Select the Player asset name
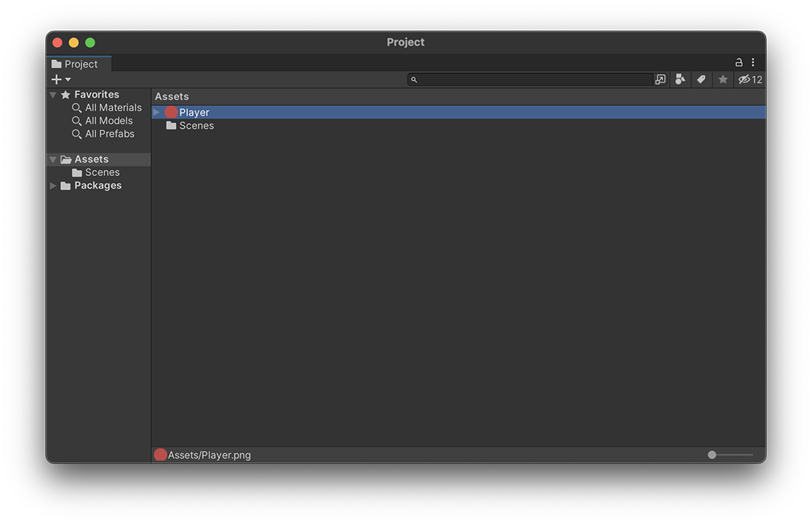Image resolution: width=812 pixels, height=524 pixels. (194, 112)
